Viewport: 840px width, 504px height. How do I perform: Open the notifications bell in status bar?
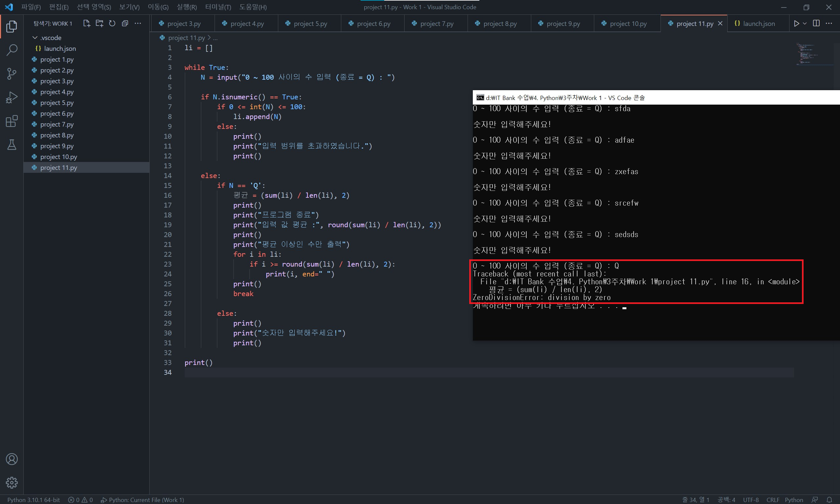(x=829, y=500)
